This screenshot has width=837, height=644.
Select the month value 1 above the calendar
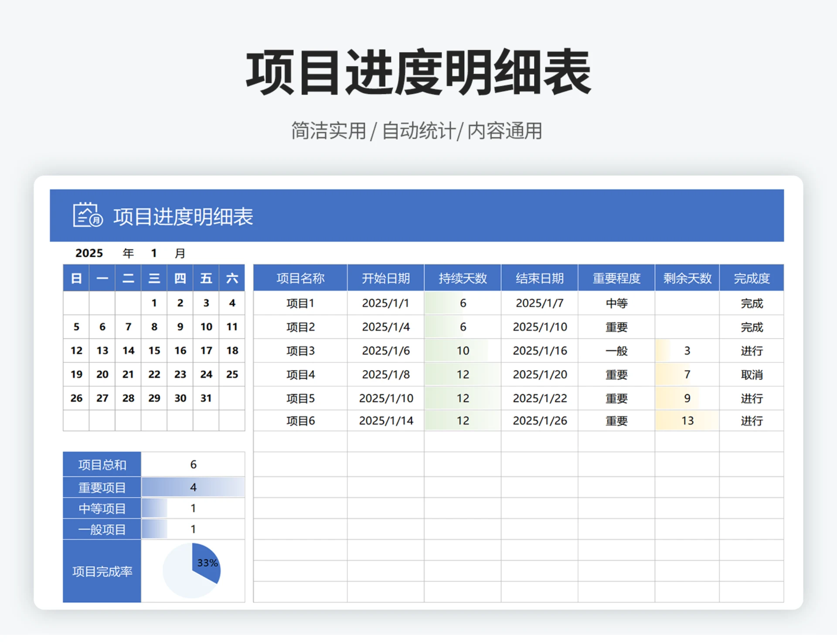(x=153, y=253)
